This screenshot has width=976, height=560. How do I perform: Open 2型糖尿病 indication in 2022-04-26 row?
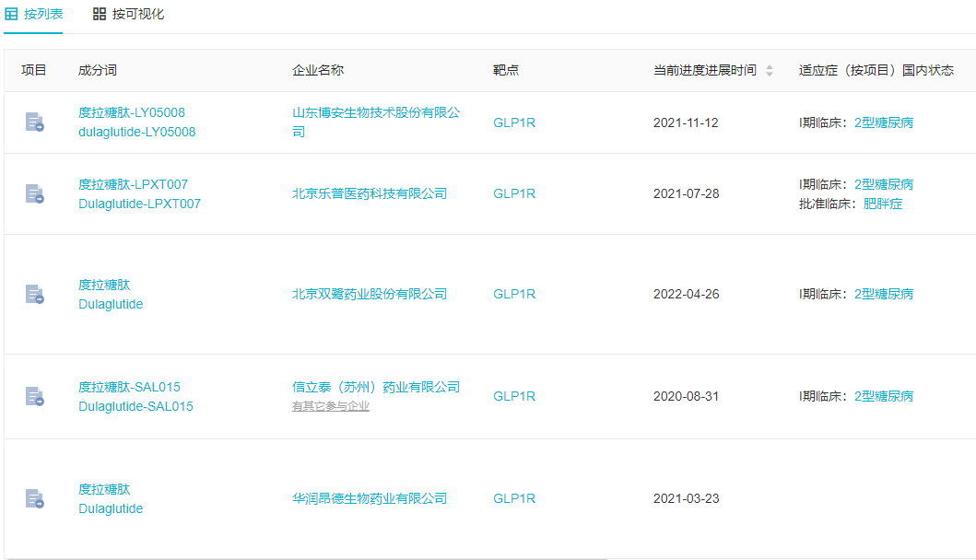pyautogui.click(x=883, y=294)
